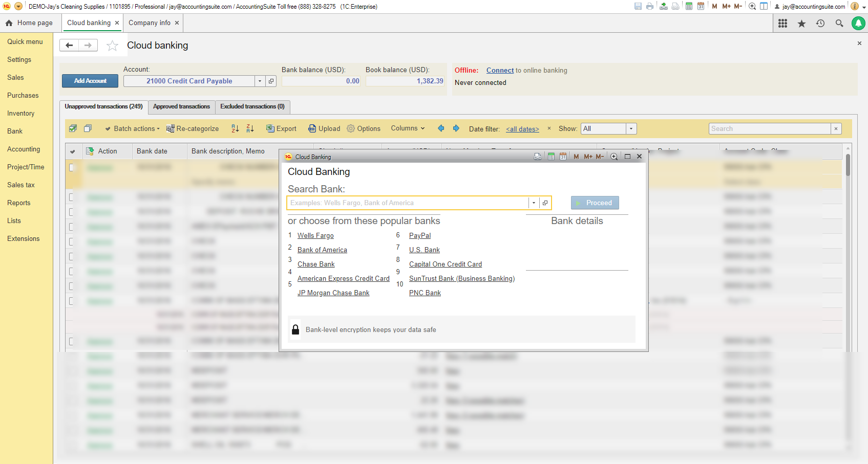Click the Search Bank input field
868x464 pixels.
(x=408, y=203)
